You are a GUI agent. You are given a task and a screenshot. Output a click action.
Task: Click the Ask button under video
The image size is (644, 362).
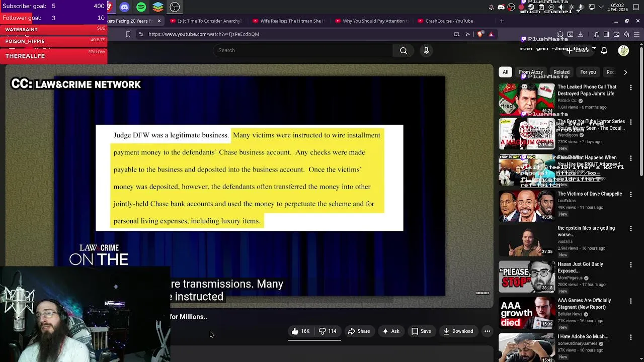point(390,331)
